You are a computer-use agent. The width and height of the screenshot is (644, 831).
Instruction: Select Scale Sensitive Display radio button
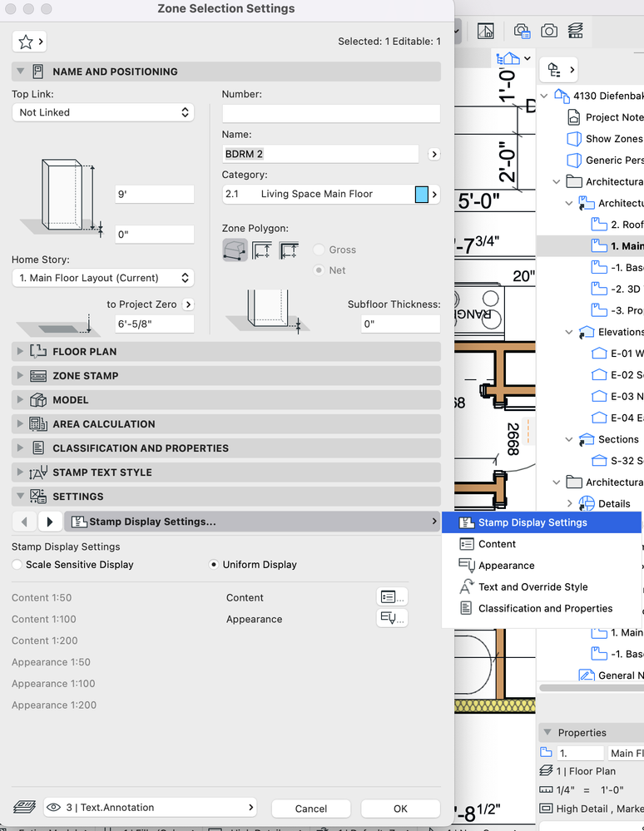17,565
